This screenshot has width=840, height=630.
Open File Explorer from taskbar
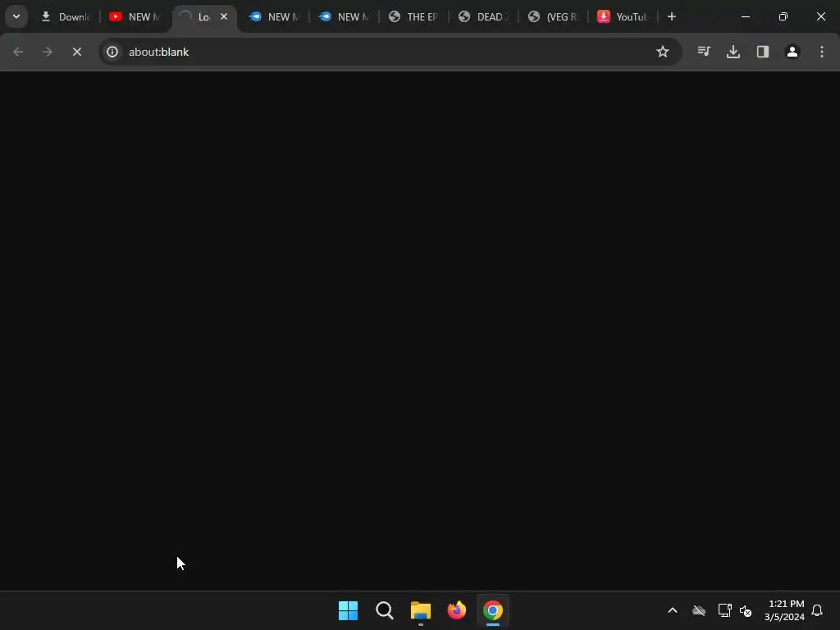pyautogui.click(x=421, y=610)
